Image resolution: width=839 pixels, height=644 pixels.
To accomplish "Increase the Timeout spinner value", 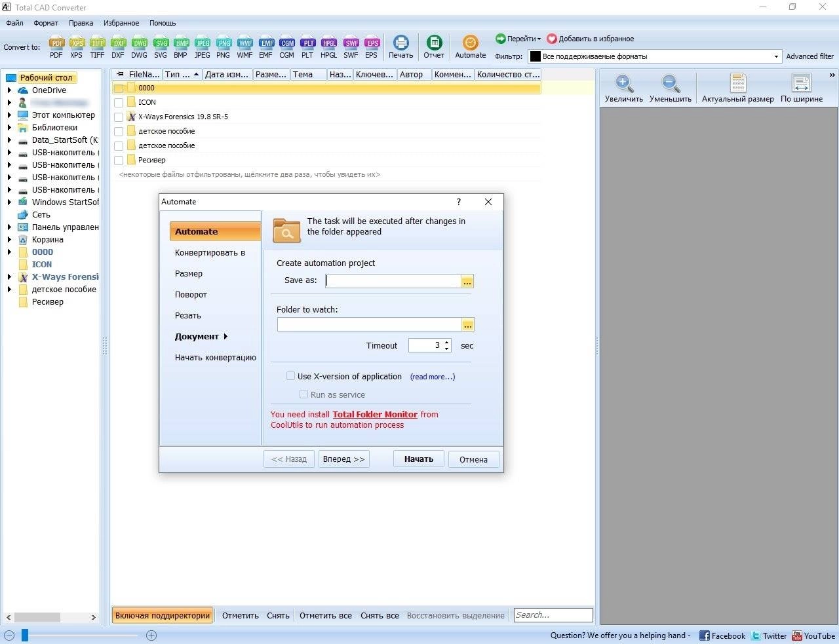I will (x=447, y=342).
